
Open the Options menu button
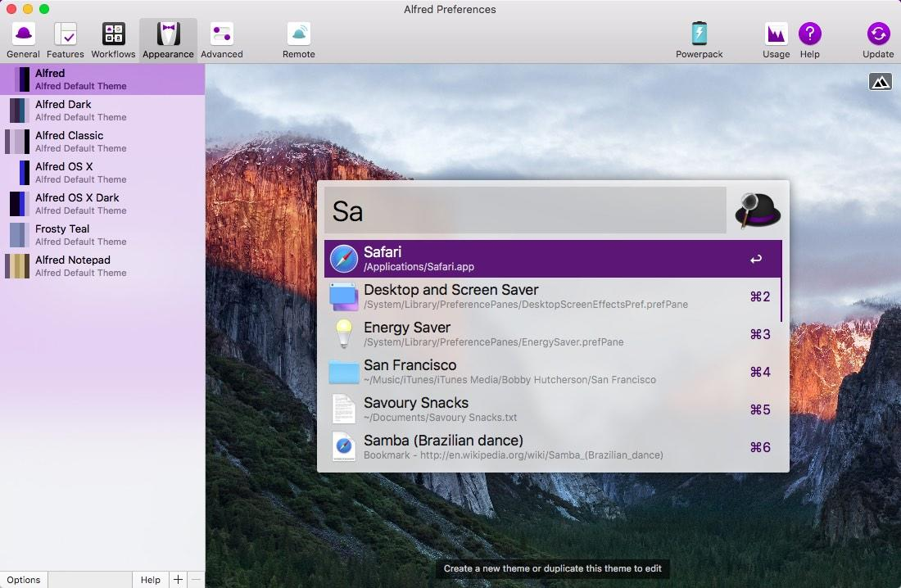click(x=24, y=579)
